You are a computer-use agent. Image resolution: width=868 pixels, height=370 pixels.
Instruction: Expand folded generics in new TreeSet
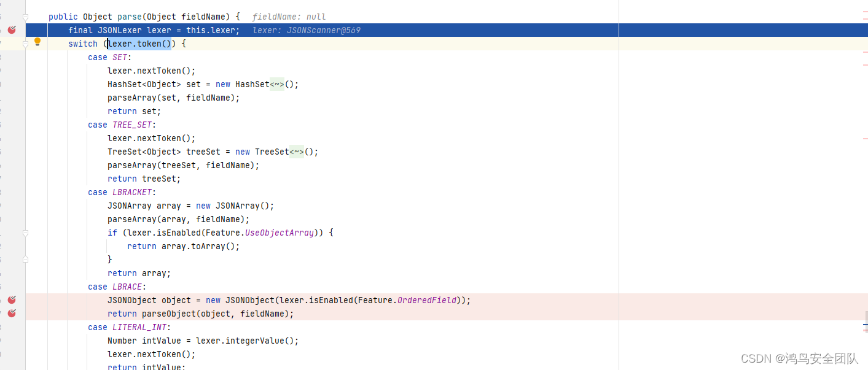click(297, 152)
